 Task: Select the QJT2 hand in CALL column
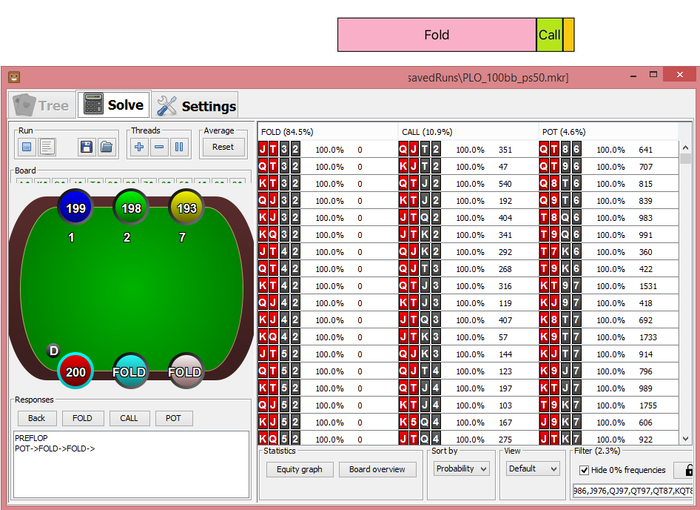pos(468,150)
